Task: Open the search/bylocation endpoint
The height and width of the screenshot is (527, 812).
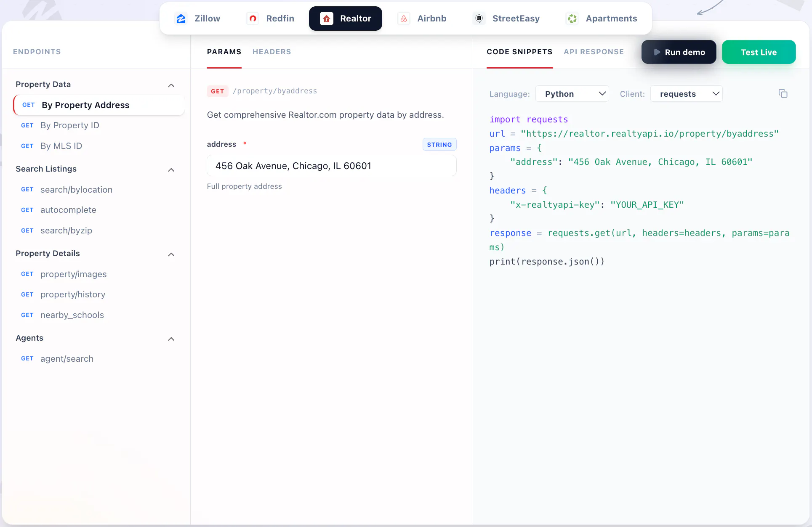Action: 99,190
